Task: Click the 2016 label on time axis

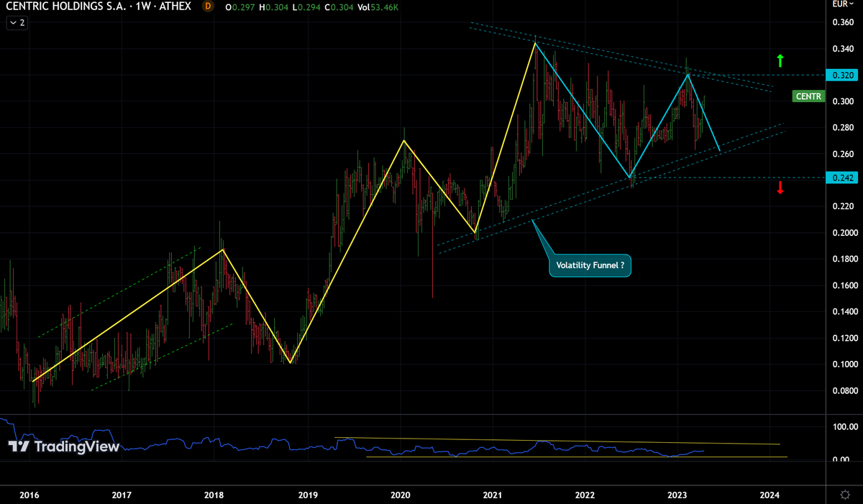Action: pos(29,495)
